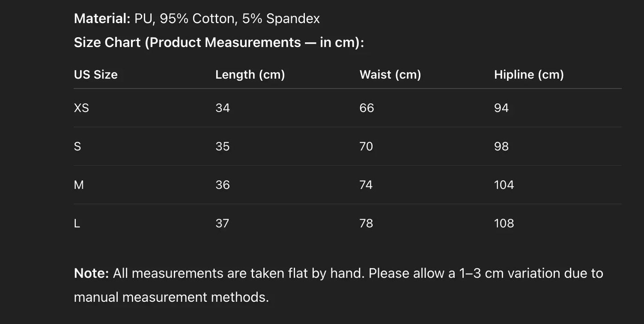Click the bold "Note:" label
The height and width of the screenshot is (324, 644).
click(x=91, y=273)
